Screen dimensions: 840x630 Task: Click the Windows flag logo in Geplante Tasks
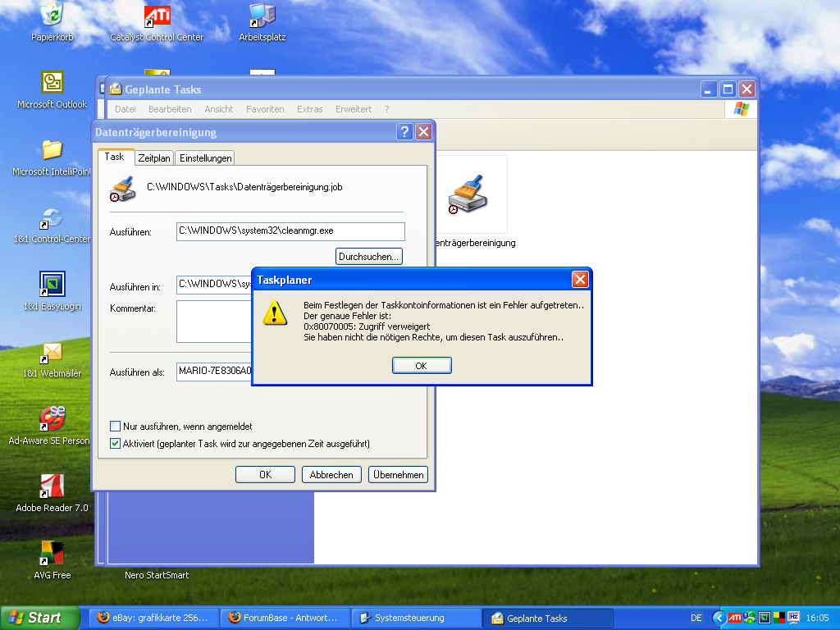point(742,109)
